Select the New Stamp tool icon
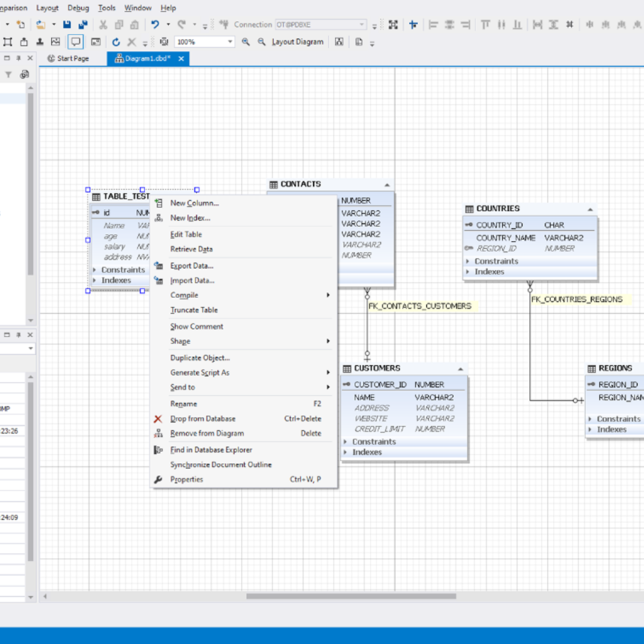 [40, 42]
